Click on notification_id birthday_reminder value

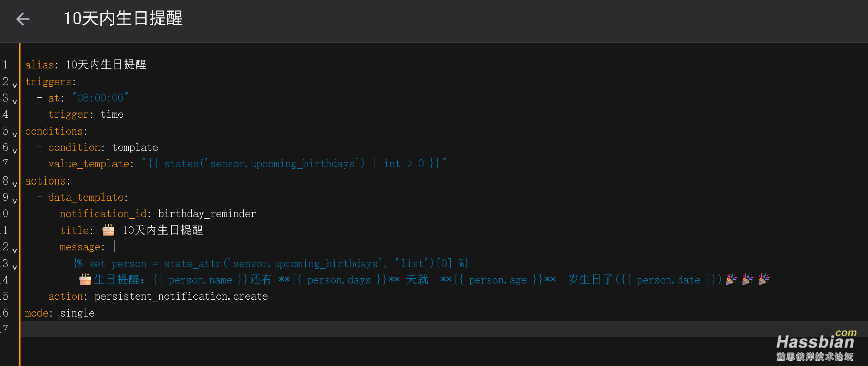coord(207,213)
